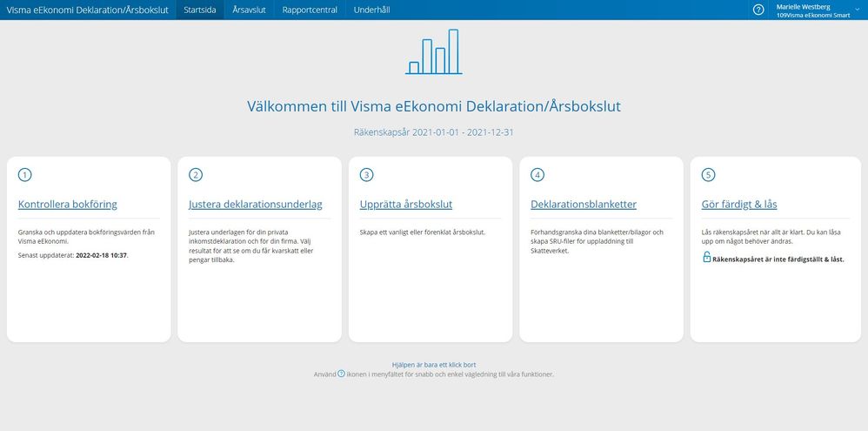Click the step 2 circle icon
The height and width of the screenshot is (431, 868).
196,175
